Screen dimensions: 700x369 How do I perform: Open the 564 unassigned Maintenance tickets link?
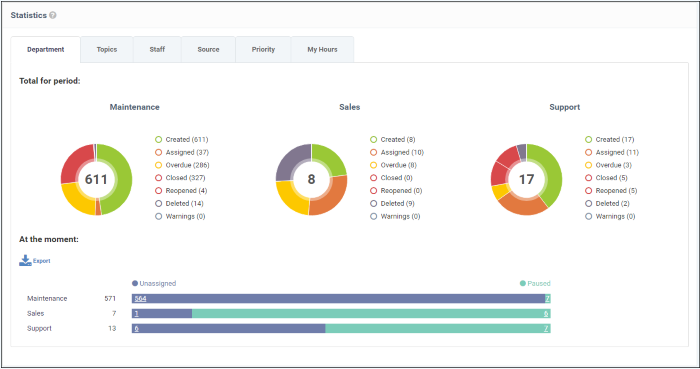click(x=140, y=299)
